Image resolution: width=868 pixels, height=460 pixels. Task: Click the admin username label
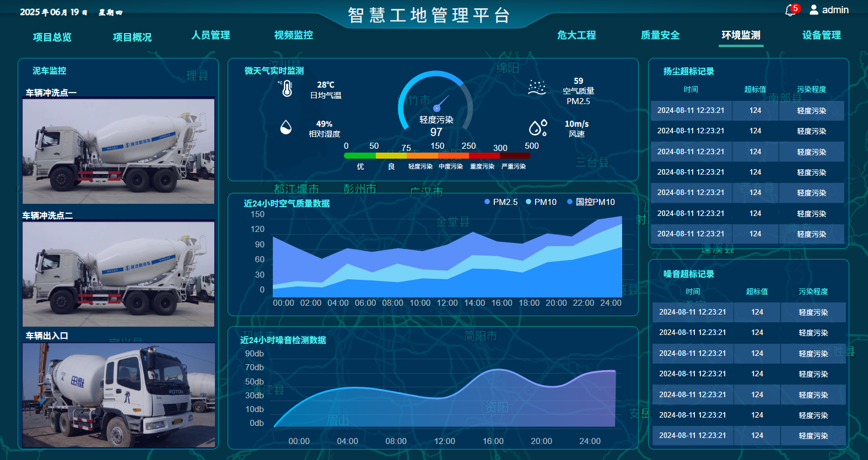[x=835, y=10]
